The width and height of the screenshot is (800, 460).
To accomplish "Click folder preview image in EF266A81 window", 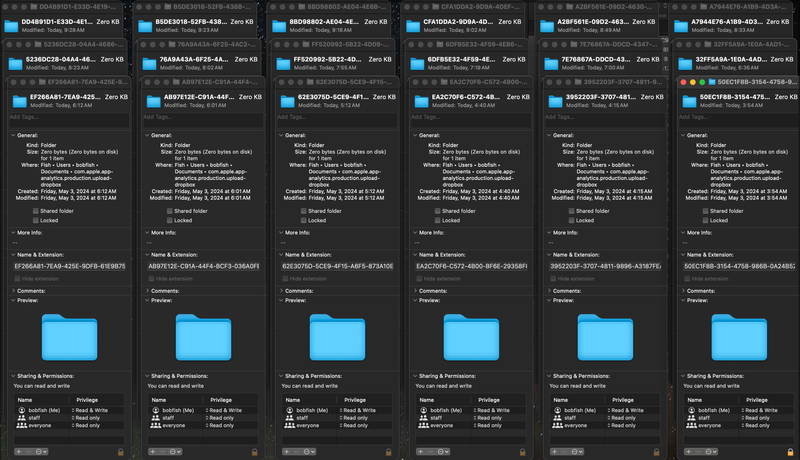I will click(x=69, y=337).
